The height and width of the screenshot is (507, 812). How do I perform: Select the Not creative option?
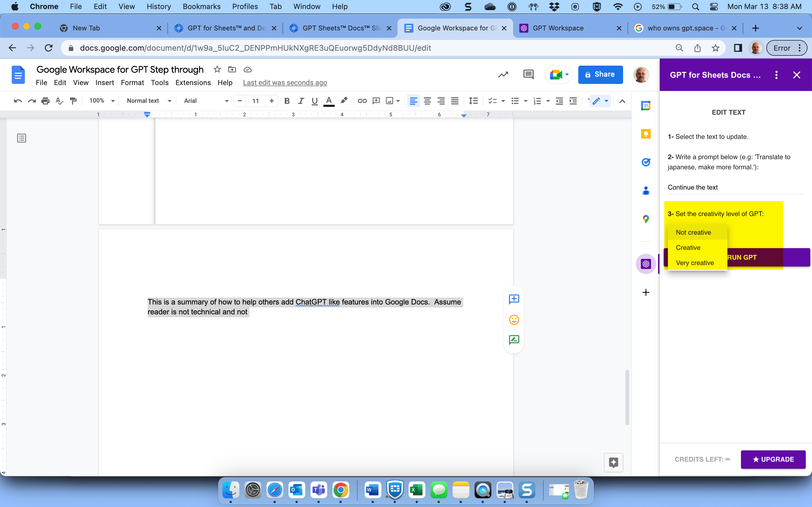pyautogui.click(x=693, y=232)
